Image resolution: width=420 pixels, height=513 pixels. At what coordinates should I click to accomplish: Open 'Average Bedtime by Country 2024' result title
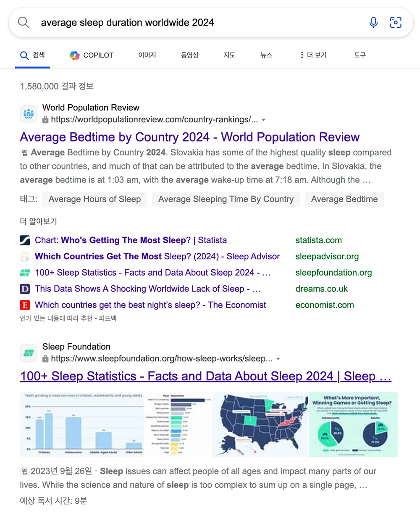tap(190, 137)
